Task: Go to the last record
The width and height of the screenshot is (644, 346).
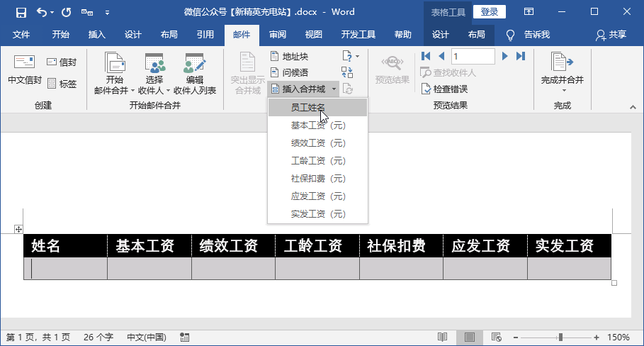Action: click(521, 56)
